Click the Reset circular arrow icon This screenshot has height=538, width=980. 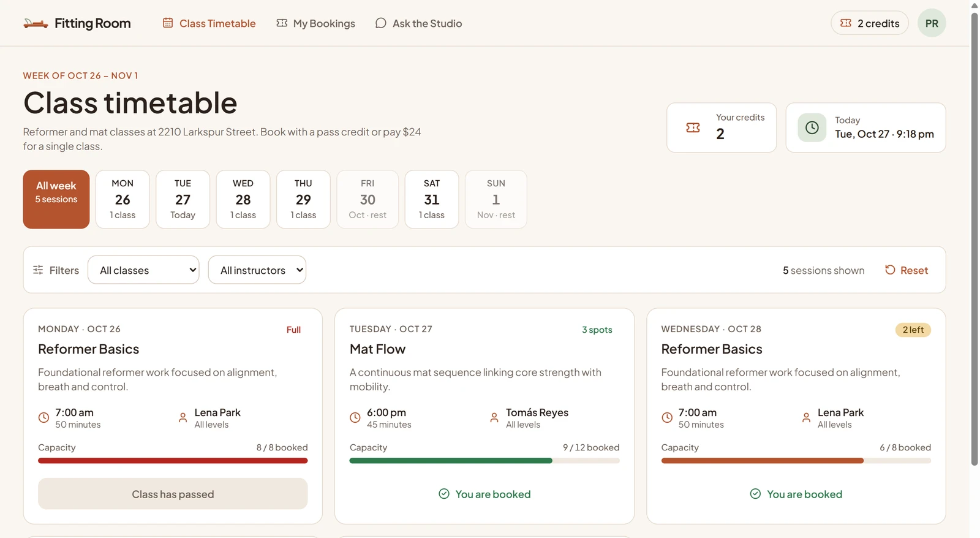[890, 270]
